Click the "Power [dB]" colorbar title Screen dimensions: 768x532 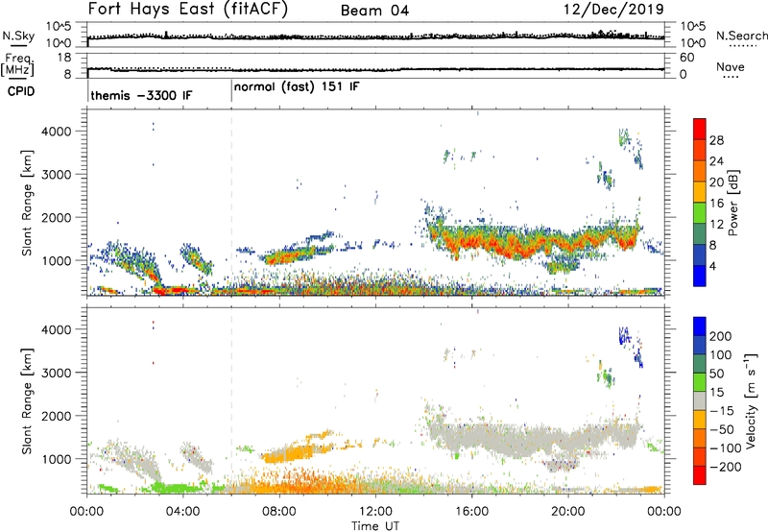tap(733, 203)
